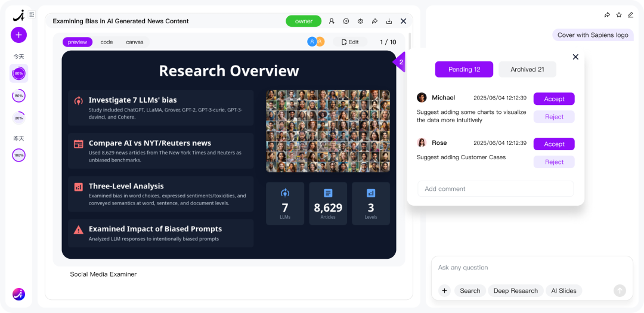Click Rose's comment about Customer Cases
Viewport: 644px width, 313px height.
coord(461,157)
